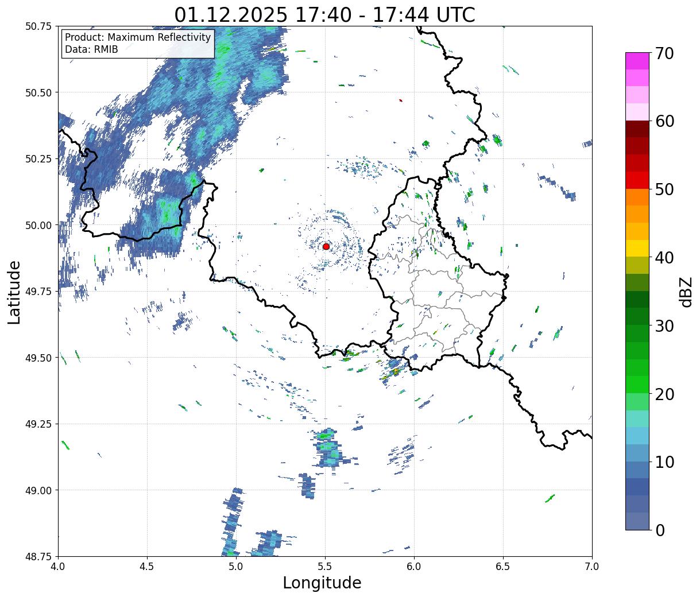Click the bright red colorbar segment above 50
This screenshot has height=597, width=700.
pos(637,180)
